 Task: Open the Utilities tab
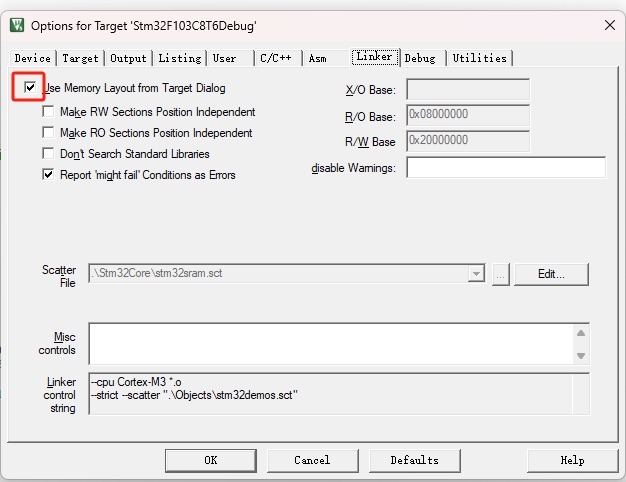[x=480, y=58]
